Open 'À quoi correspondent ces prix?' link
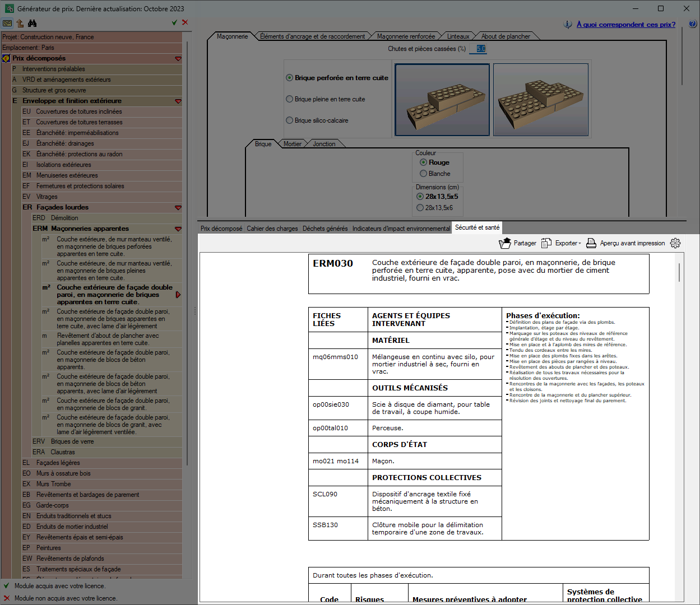700x605 pixels. point(626,24)
